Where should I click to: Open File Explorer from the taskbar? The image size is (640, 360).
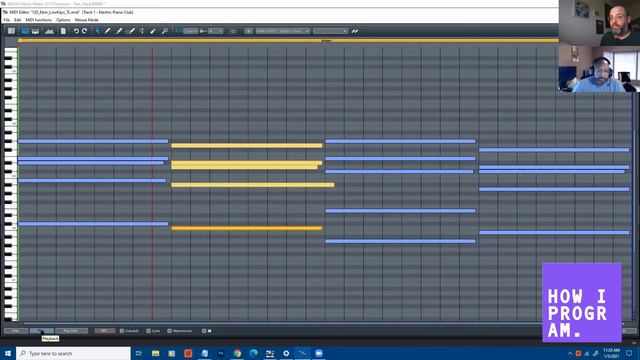point(156,353)
